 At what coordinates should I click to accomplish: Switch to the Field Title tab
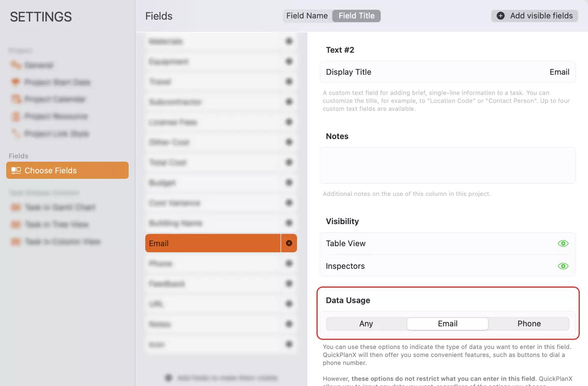[356, 16]
